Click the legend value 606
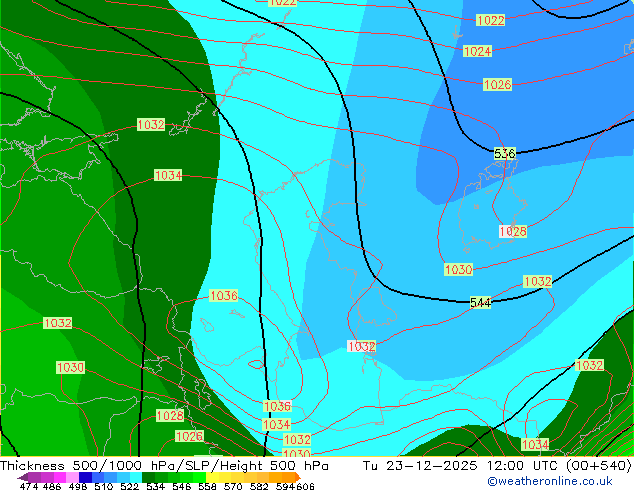The image size is (634, 490). (305, 486)
